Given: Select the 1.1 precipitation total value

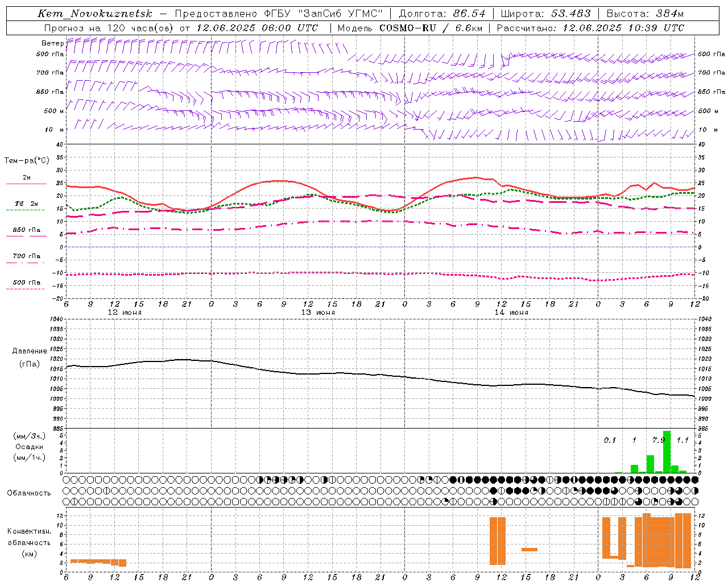Looking at the screenshot, I should point(682,440).
